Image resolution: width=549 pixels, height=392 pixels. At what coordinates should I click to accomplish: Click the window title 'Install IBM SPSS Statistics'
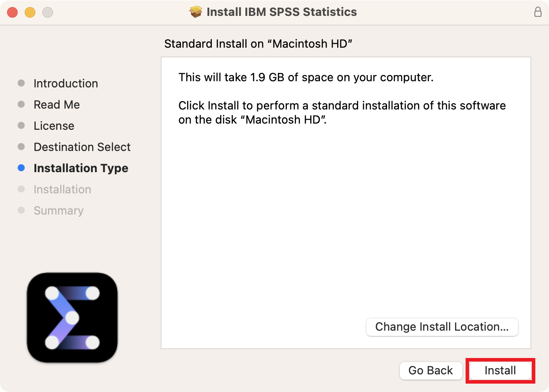click(282, 12)
